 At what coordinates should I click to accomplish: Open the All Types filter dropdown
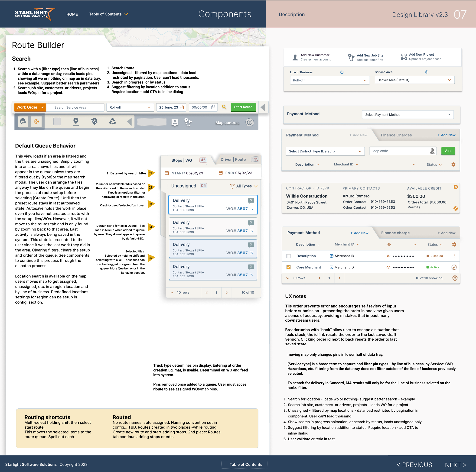click(x=244, y=186)
